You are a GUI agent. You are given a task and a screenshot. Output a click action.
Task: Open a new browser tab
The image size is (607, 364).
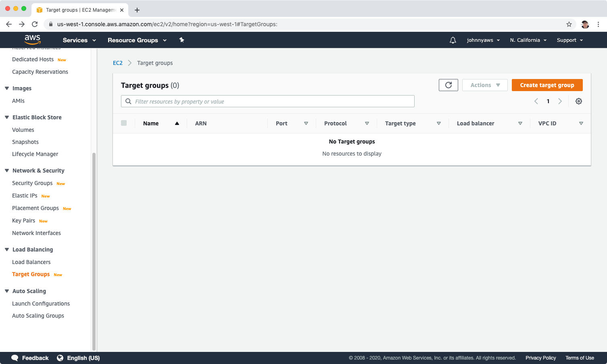[x=137, y=10]
